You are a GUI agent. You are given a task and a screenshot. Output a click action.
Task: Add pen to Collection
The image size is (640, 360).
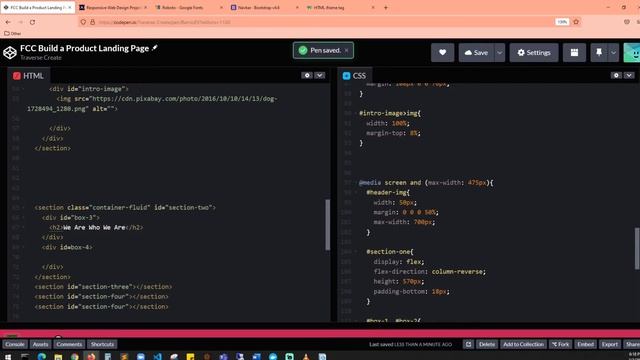[523, 344]
